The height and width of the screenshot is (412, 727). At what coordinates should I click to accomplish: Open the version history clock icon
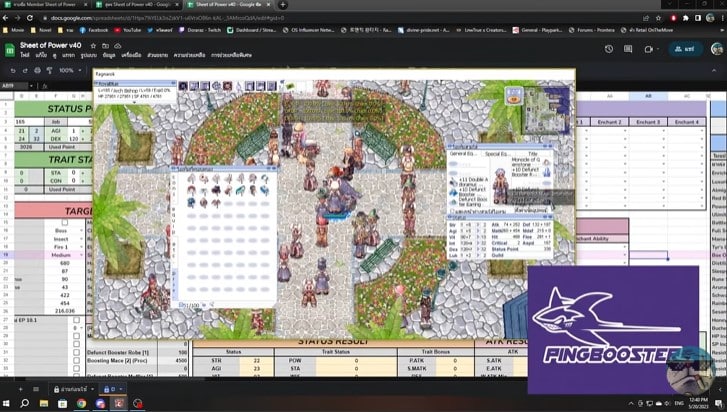(609, 49)
